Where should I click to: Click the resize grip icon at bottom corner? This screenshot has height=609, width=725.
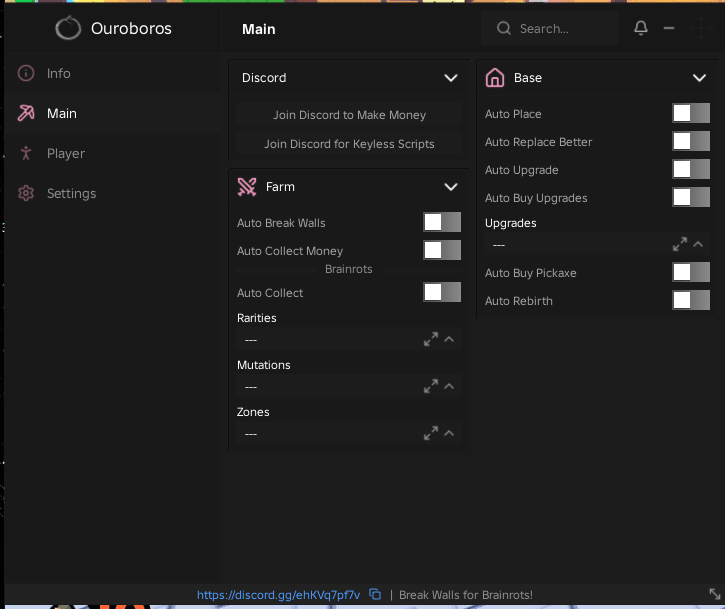click(x=715, y=594)
